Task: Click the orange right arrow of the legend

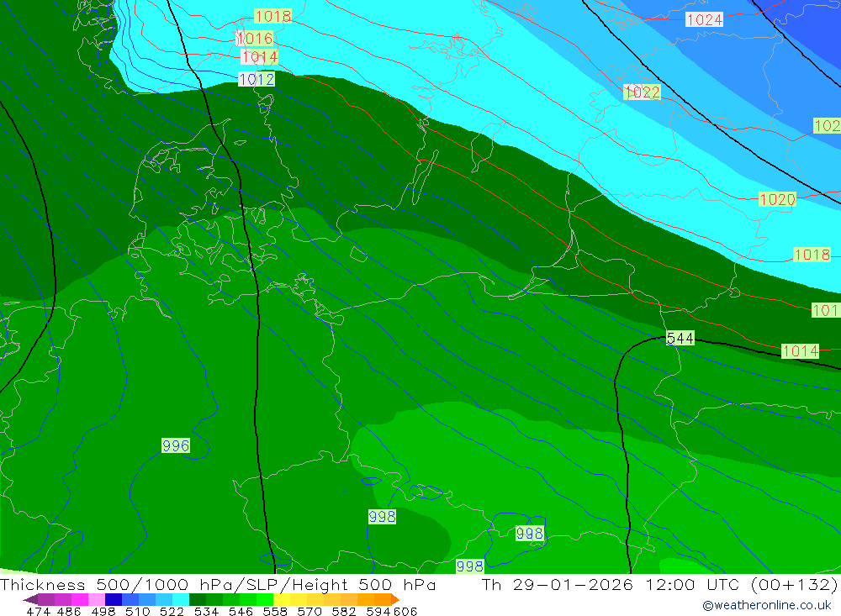Action: tap(395, 599)
